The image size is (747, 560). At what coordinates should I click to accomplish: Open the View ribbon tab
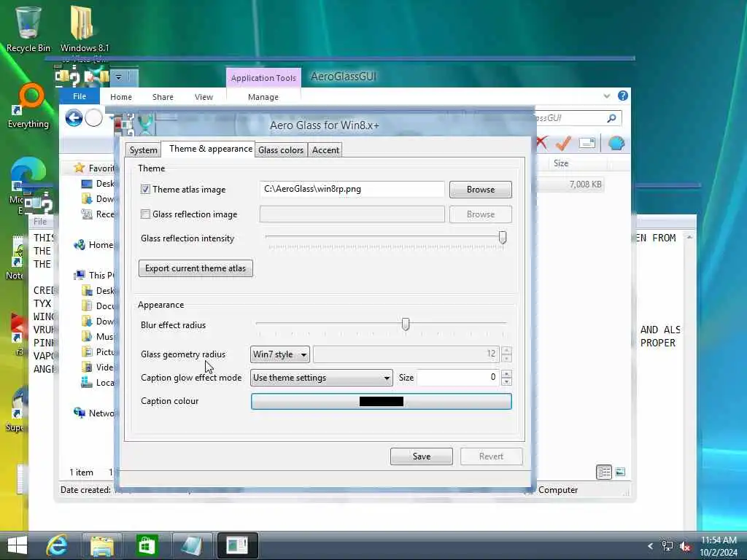click(x=204, y=97)
